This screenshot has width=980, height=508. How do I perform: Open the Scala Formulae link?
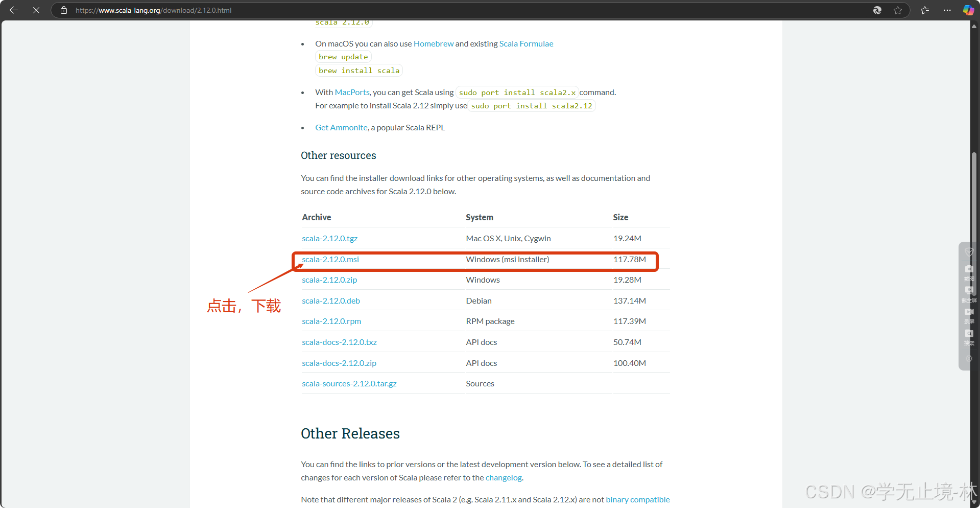pos(526,44)
